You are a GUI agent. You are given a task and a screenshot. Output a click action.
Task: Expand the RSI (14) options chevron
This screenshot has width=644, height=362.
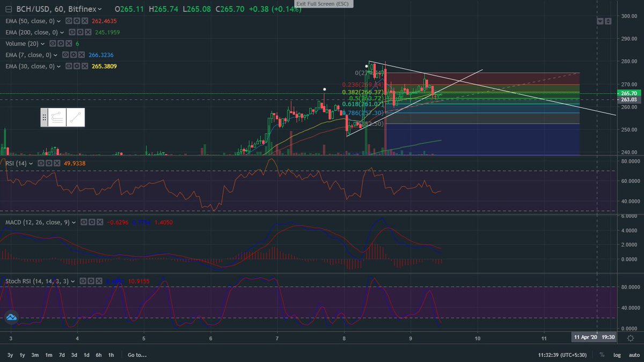32,163
